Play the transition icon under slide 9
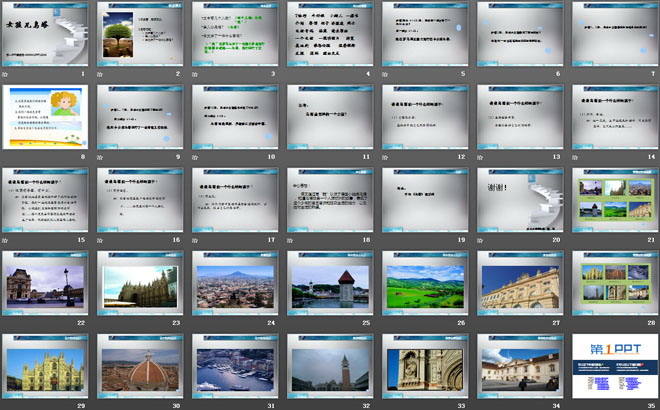The height and width of the screenshot is (410, 660). click(102, 157)
